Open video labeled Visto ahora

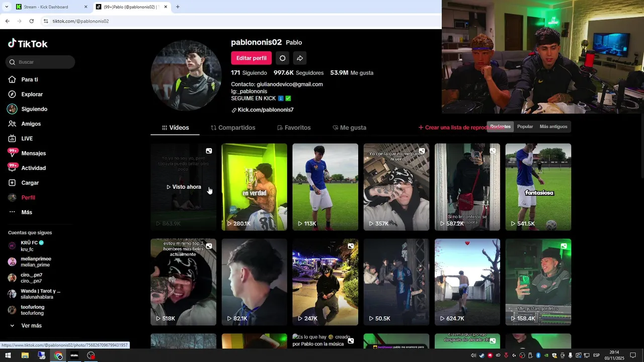[x=184, y=187]
